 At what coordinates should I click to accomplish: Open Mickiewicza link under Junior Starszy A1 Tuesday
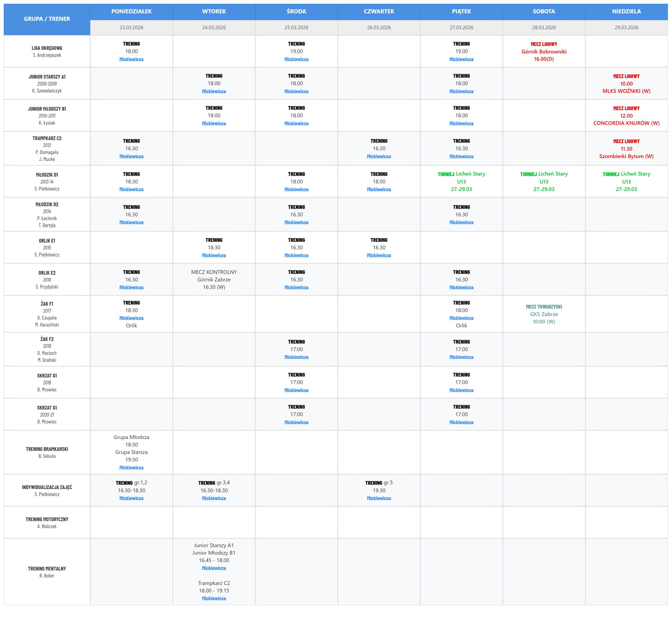[214, 91]
